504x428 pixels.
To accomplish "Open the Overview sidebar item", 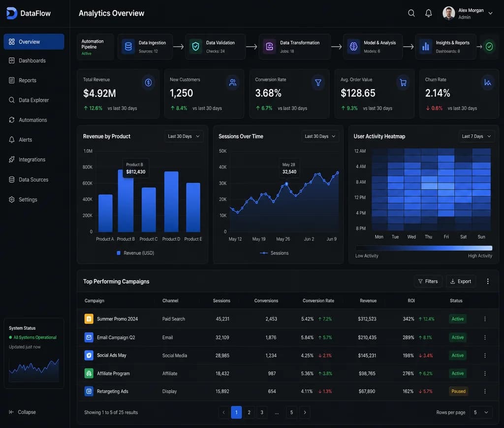I will pos(34,42).
